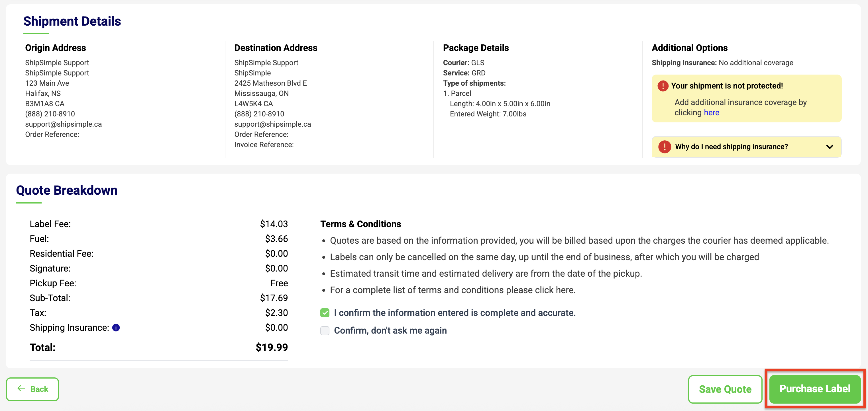This screenshot has height=411, width=868.
Task: Click the "Shipping Insurance: No additional coverage" text
Action: coord(722,63)
